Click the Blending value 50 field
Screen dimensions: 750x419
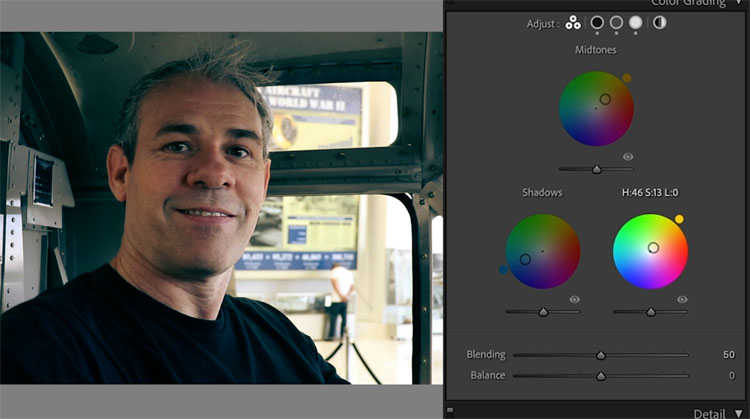click(728, 354)
